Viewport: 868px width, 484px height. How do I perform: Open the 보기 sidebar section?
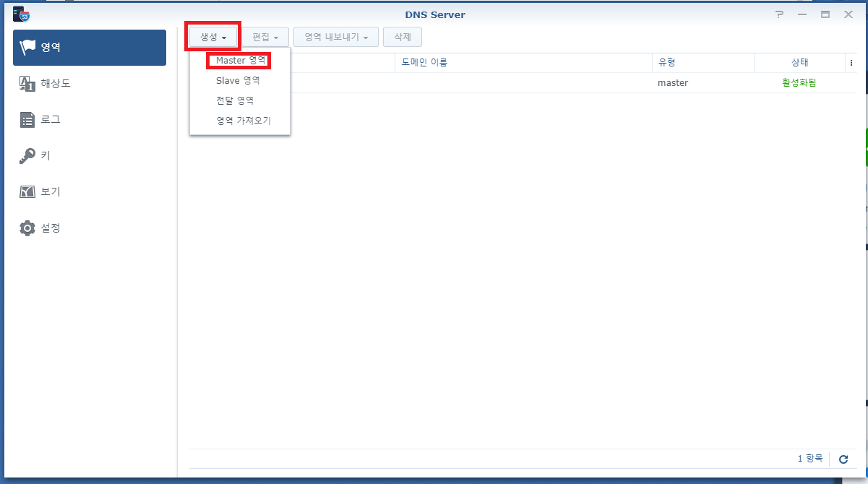90,192
